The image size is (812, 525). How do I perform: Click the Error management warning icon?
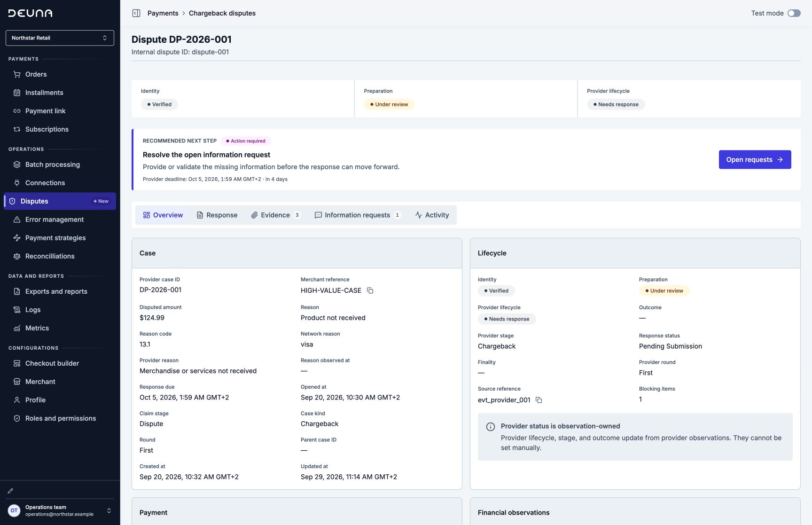(x=17, y=219)
